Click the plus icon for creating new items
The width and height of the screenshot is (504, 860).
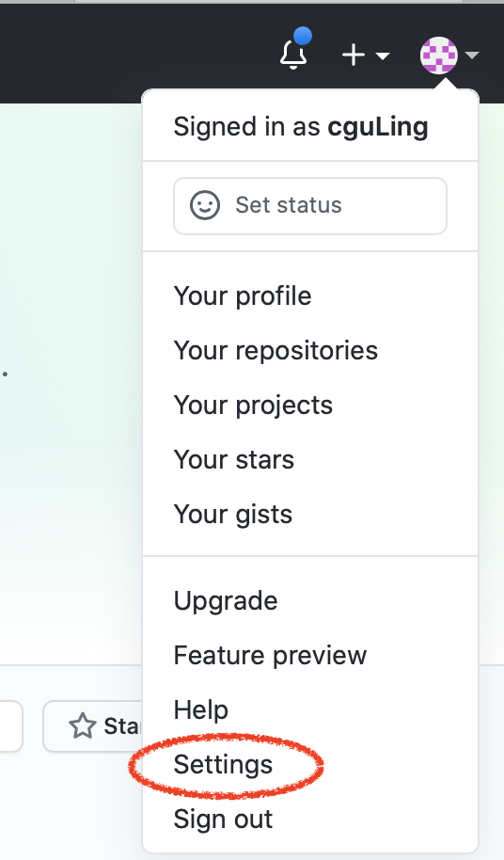(x=354, y=55)
